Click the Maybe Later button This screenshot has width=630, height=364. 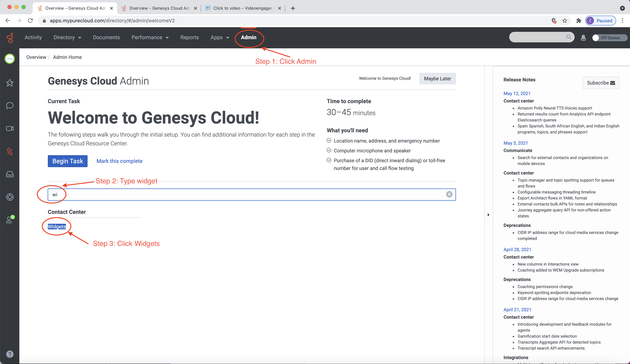point(437,79)
